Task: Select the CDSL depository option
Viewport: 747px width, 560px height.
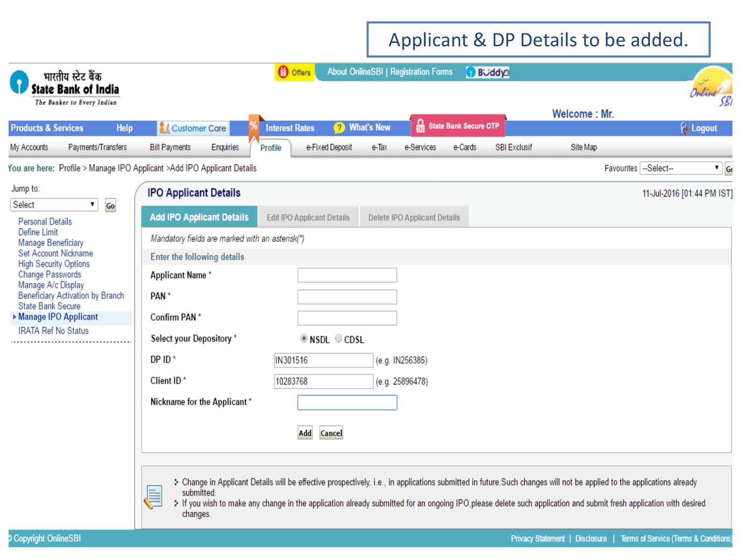Action: (338, 339)
